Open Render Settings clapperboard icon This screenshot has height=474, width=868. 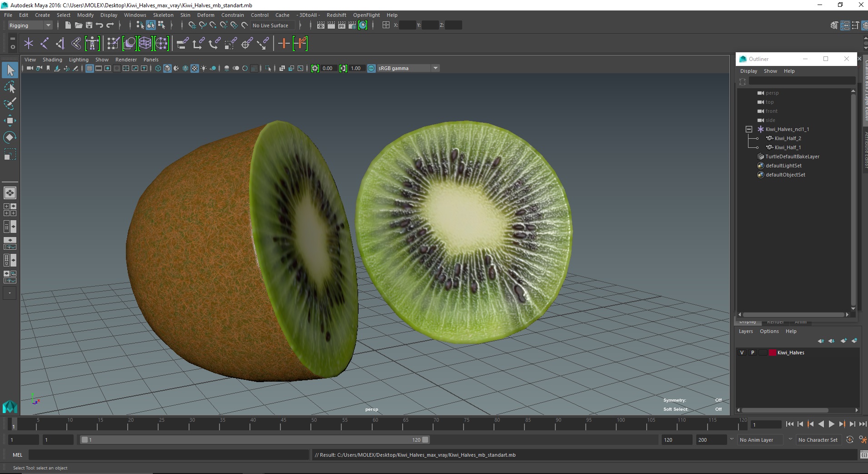point(352,25)
